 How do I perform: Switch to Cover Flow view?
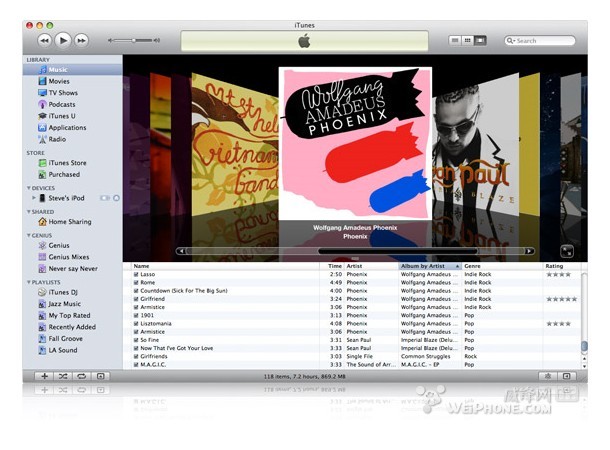(480, 40)
